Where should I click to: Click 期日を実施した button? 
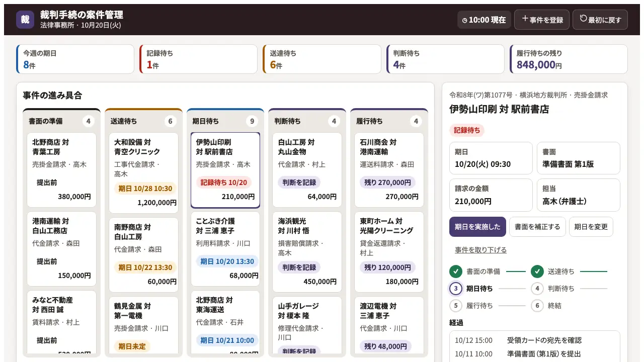(x=477, y=227)
